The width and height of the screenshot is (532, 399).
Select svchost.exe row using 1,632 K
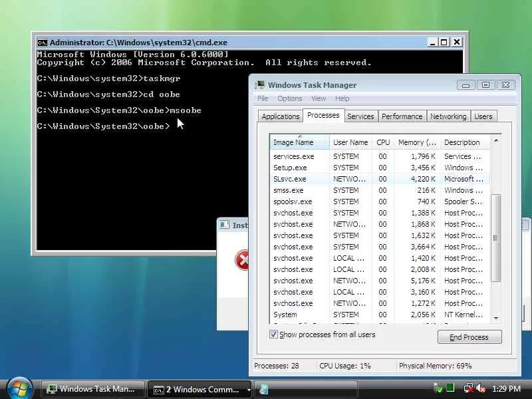pyautogui.click(x=380, y=235)
